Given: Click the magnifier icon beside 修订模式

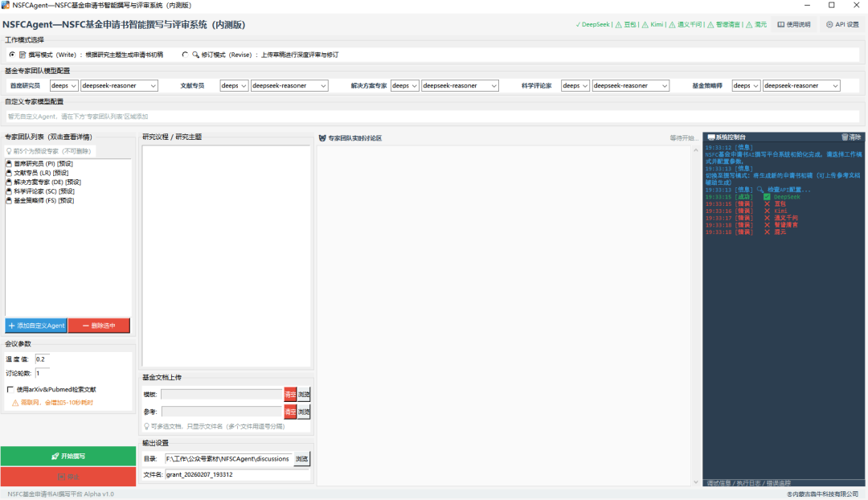Looking at the screenshot, I should pos(195,55).
